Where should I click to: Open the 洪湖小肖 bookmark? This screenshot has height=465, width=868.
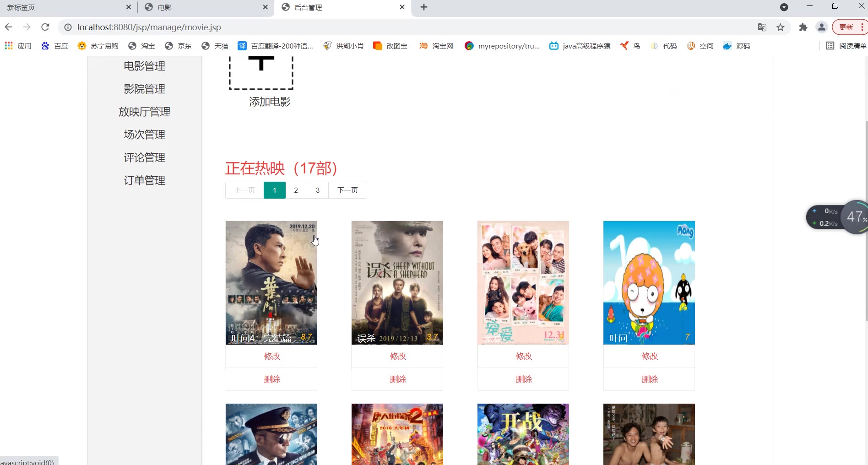point(343,46)
